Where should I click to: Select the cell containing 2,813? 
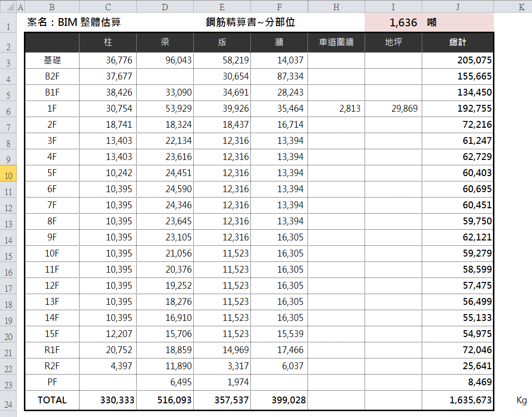pos(336,109)
